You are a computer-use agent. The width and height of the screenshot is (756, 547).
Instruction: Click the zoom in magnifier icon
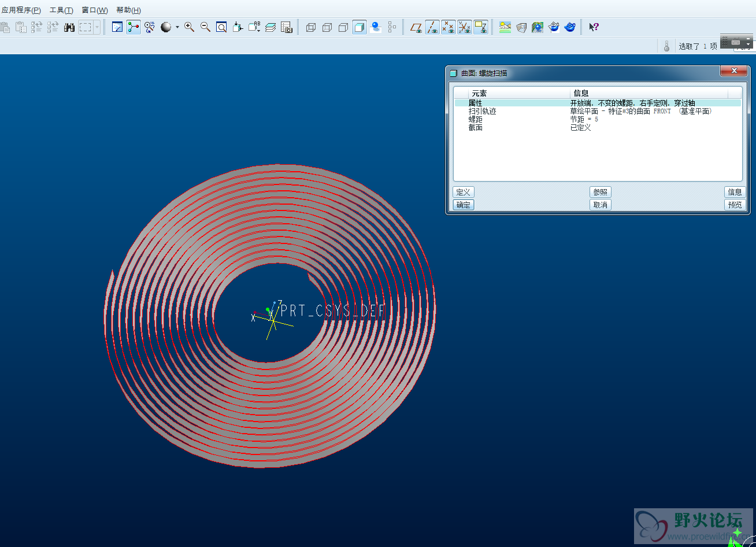189,27
